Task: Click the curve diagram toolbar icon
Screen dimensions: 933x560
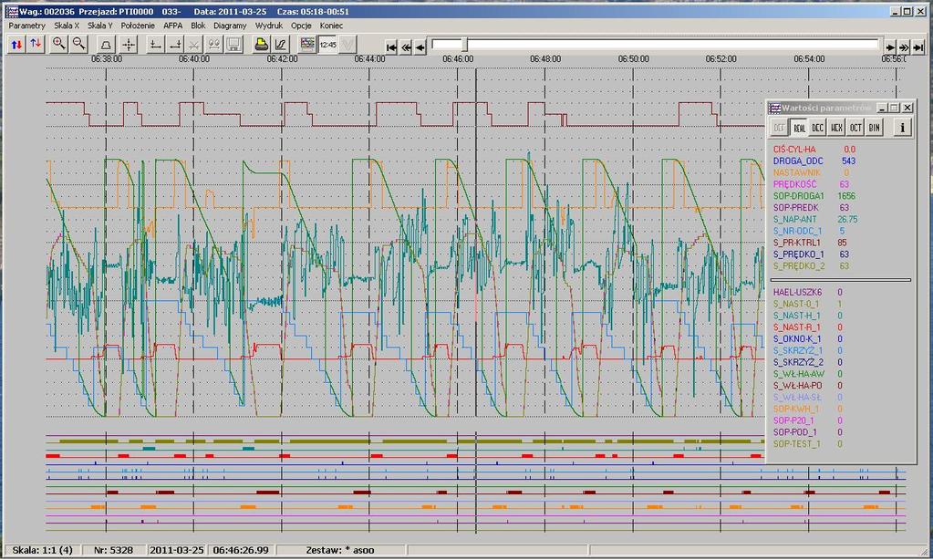Action: click(x=280, y=44)
